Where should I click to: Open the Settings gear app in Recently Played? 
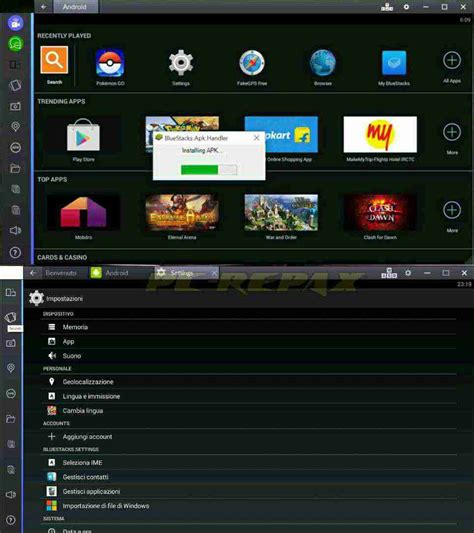coord(181,63)
